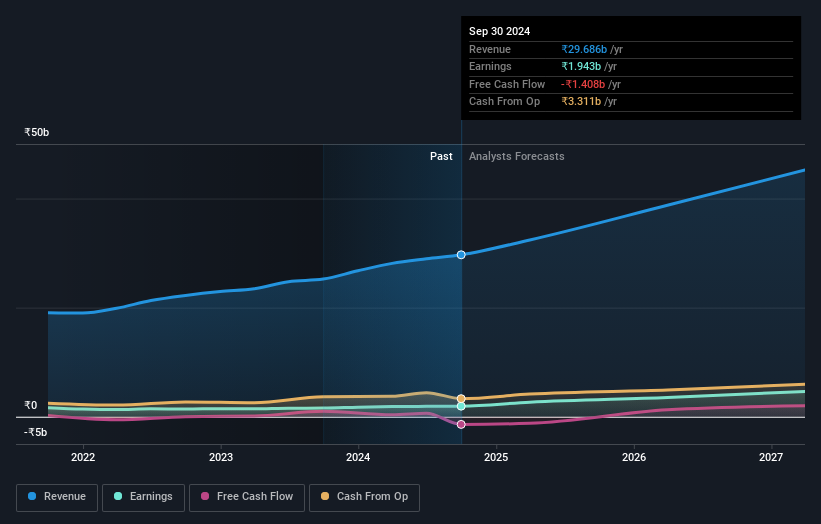Image resolution: width=821 pixels, height=524 pixels.
Task: Click the ₹50b y-axis label
Action: (37, 132)
